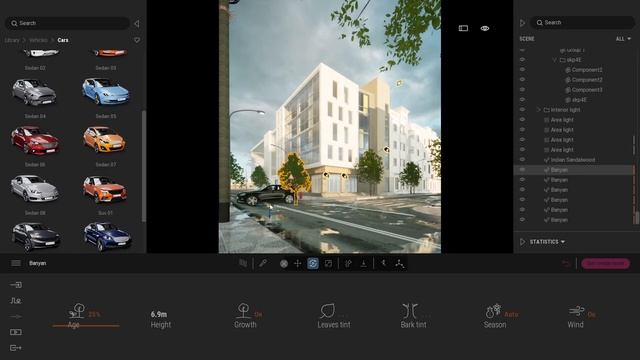Viewport: 640px width, 360px height.
Task: Collapse the skp4E folder chevron
Action: (x=554, y=60)
